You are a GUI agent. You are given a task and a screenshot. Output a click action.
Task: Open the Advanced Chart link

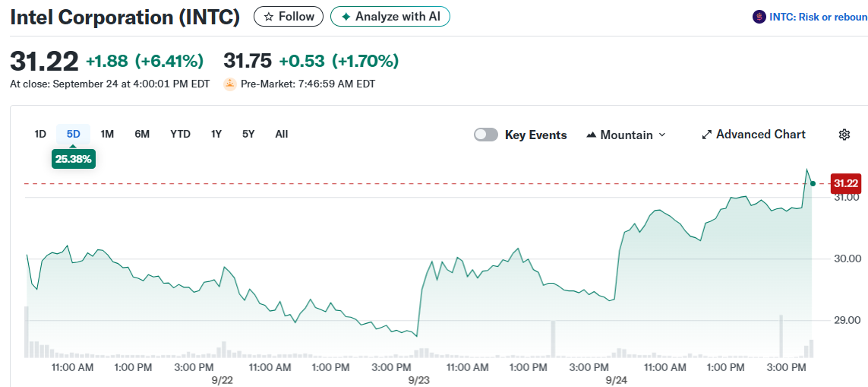[754, 134]
